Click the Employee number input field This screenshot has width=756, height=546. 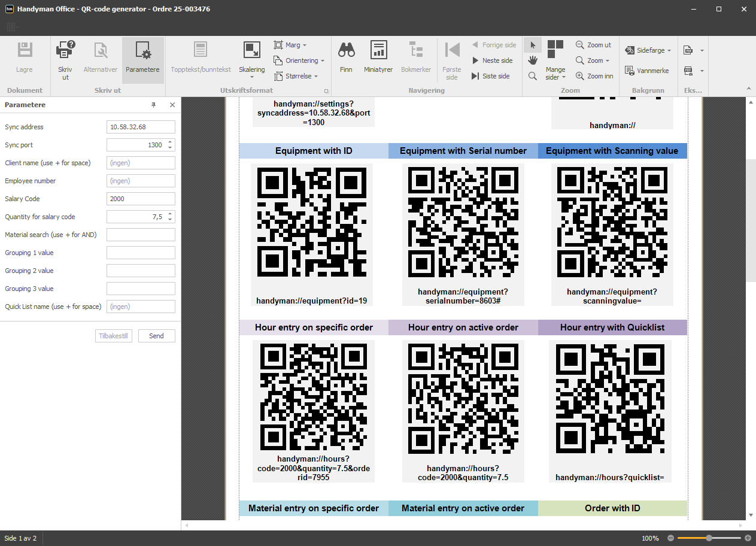[141, 181]
